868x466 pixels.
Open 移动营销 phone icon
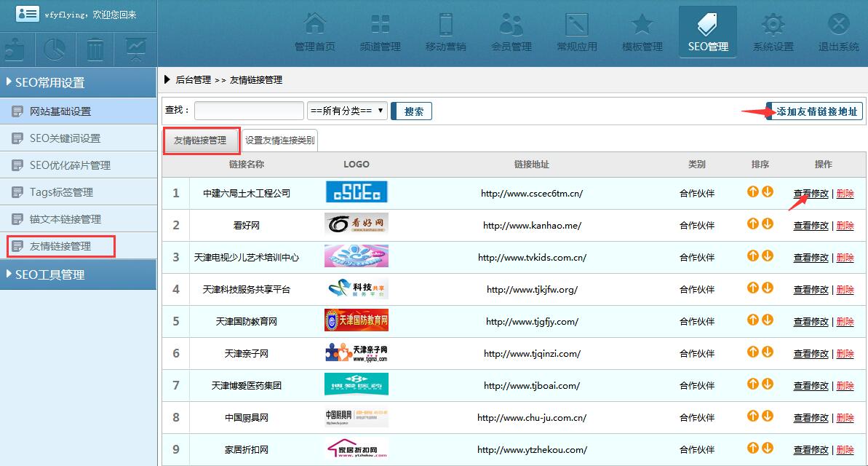445,26
